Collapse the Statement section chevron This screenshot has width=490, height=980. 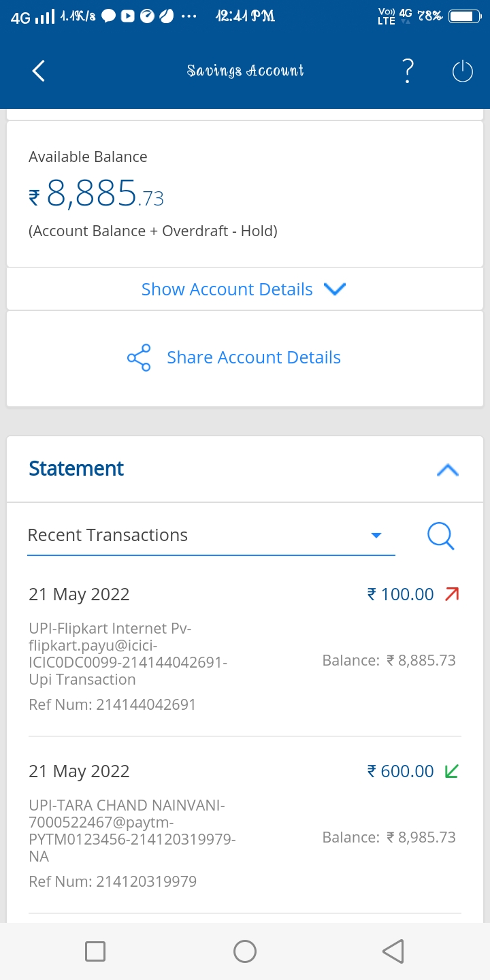(x=447, y=470)
